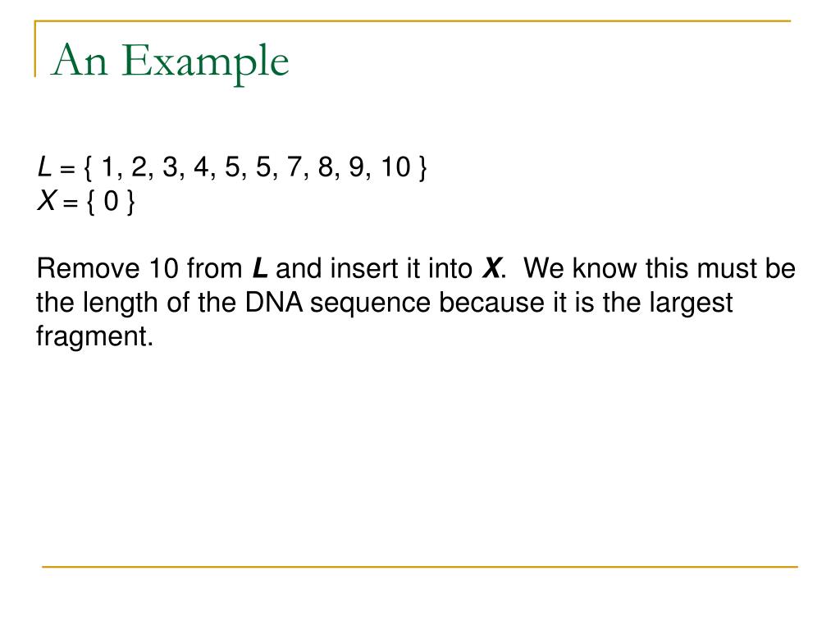This screenshot has height=630, width=840.
Task: Click the word 'Remove' in the paragraph
Action: pyautogui.click(x=88, y=268)
